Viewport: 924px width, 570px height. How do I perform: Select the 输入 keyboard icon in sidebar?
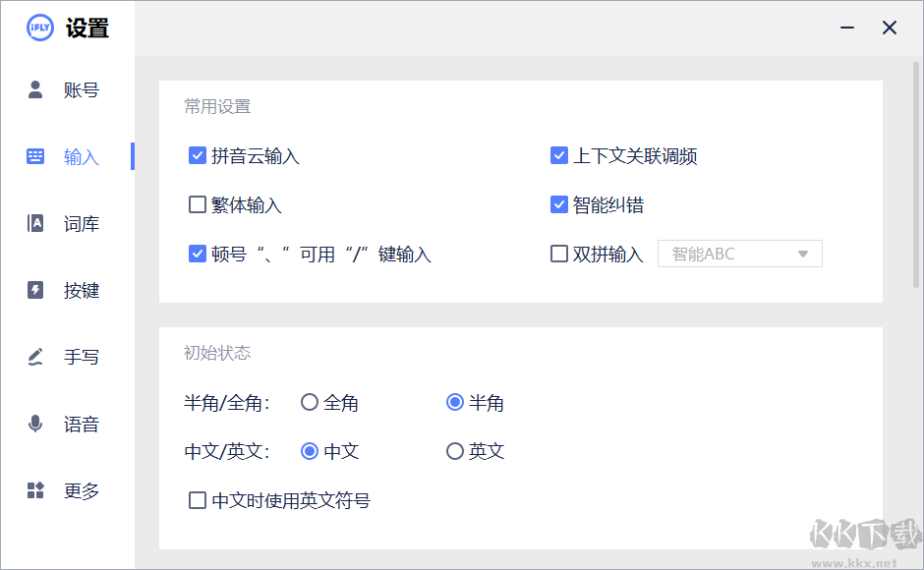click(35, 156)
